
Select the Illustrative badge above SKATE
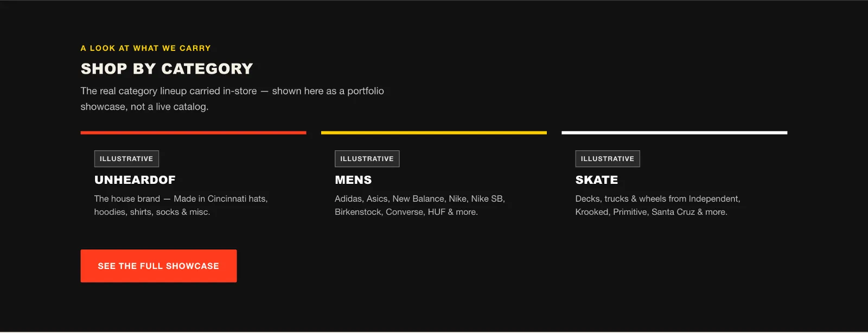(608, 159)
